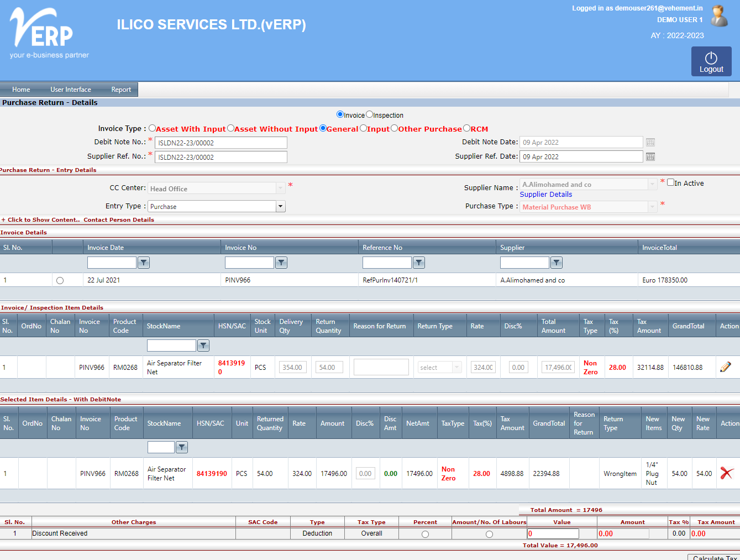Choose Asset With Input invoice type
The height and width of the screenshot is (560, 740).
pyautogui.click(x=152, y=128)
